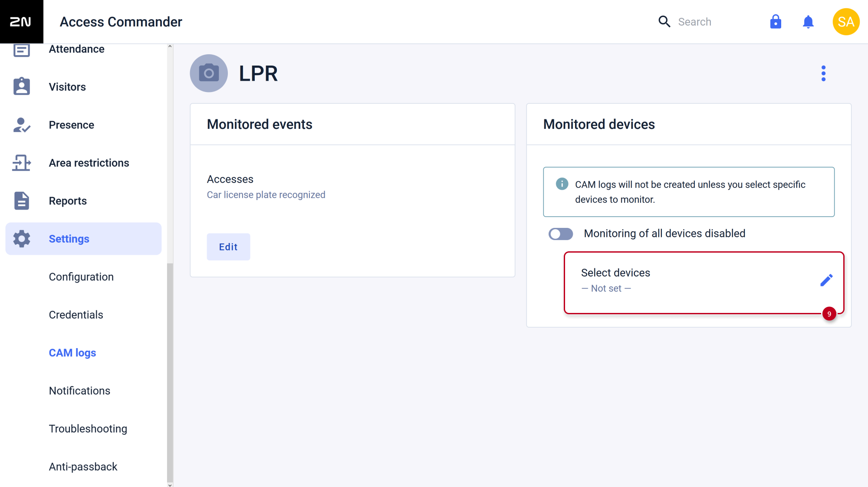Click the '— Not set —' value
868x487 pixels.
click(x=606, y=289)
